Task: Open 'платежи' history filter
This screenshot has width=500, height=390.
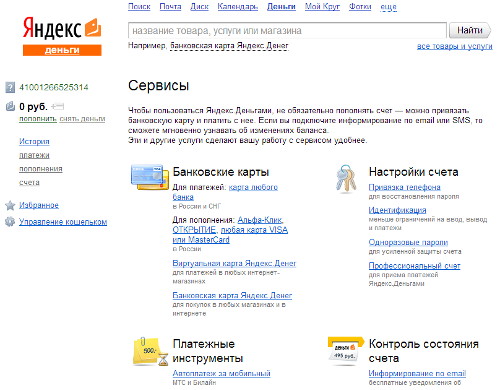Action: (34, 155)
